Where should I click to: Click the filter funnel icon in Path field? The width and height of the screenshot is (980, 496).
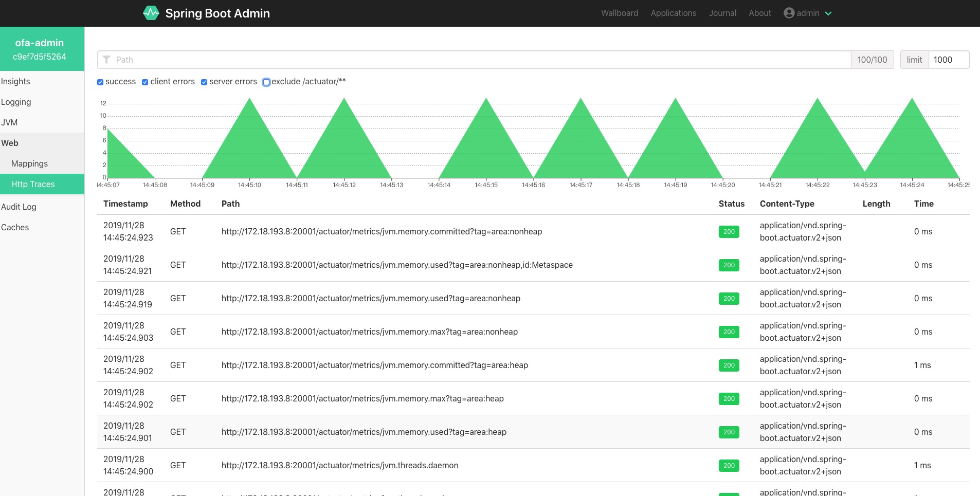point(106,60)
